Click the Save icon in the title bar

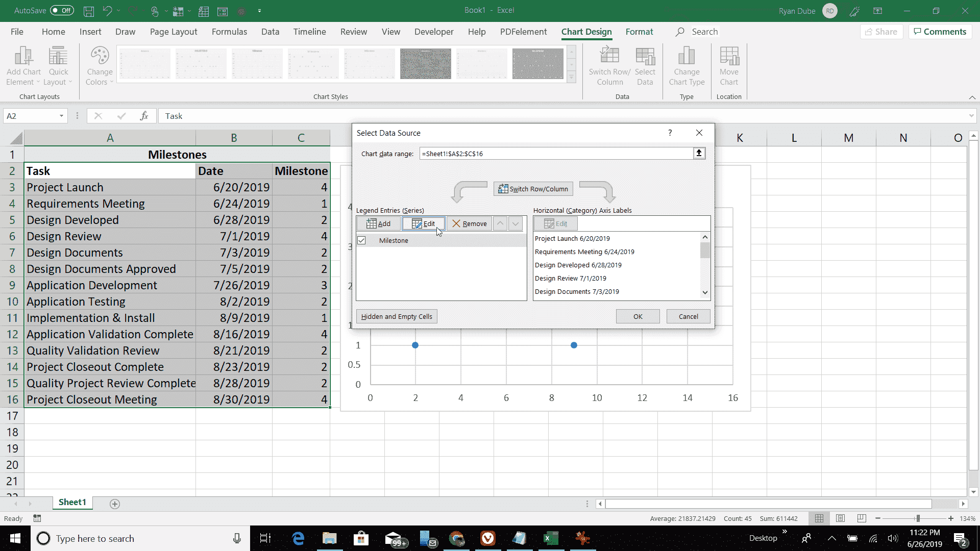click(88, 11)
